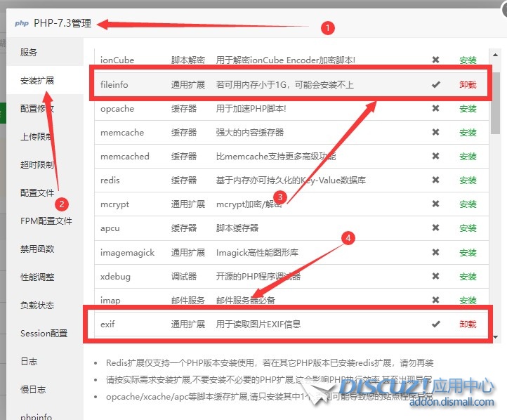Uninstall the exif extension
The image size is (507, 420).
click(x=468, y=324)
